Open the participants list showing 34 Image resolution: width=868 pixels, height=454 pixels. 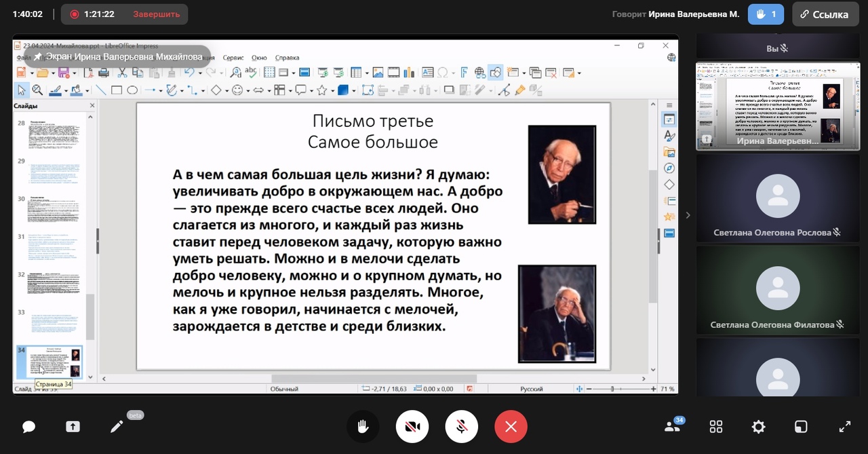(673, 426)
